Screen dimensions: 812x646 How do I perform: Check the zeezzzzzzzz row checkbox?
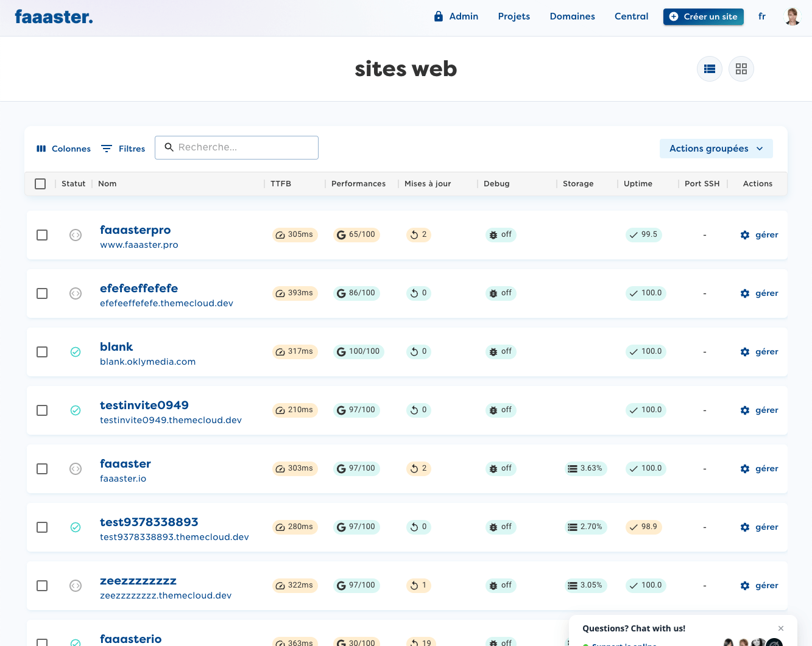(42, 586)
